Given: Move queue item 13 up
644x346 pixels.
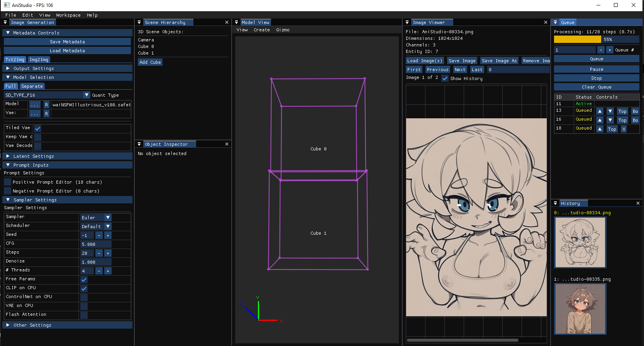Looking at the screenshot, I should tap(600, 111).
